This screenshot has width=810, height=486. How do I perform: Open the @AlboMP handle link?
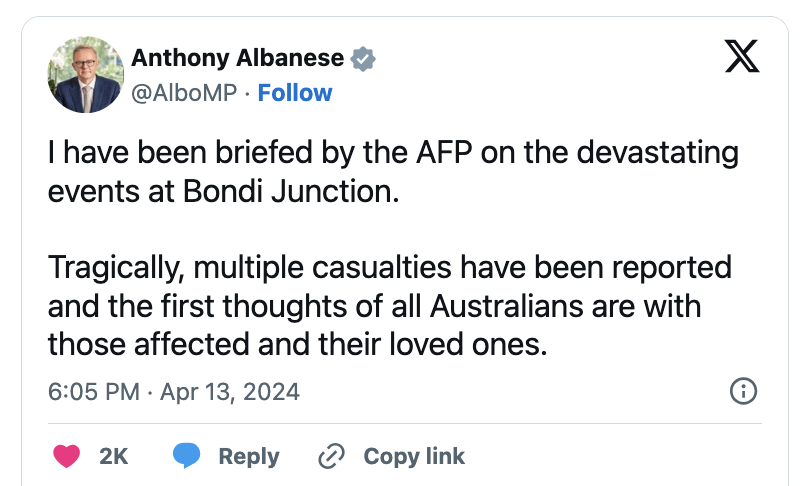(x=185, y=93)
